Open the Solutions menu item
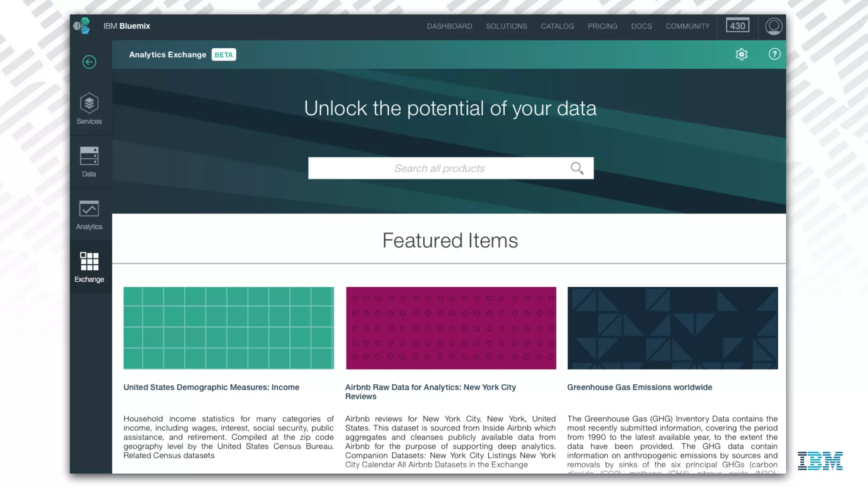 [x=506, y=26]
